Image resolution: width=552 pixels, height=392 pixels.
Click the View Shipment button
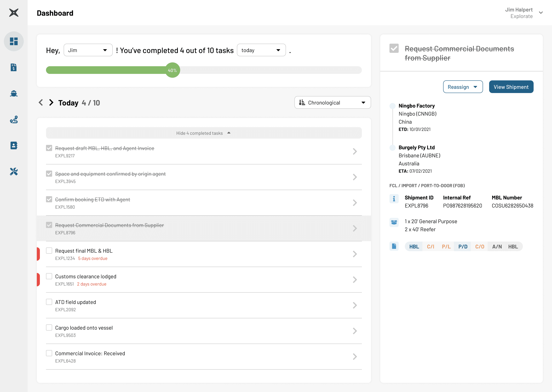tap(511, 87)
